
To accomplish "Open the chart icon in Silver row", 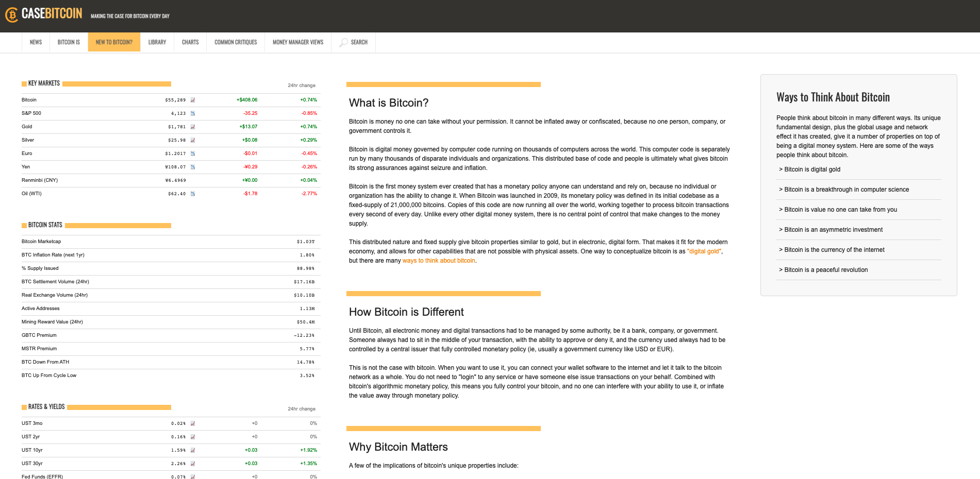I will pyautogui.click(x=193, y=140).
